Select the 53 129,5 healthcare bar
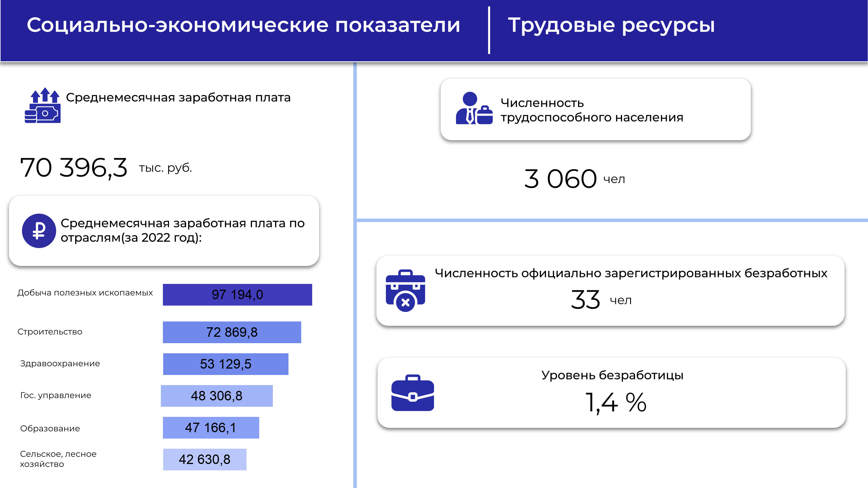The height and width of the screenshot is (488, 868). coord(226,364)
